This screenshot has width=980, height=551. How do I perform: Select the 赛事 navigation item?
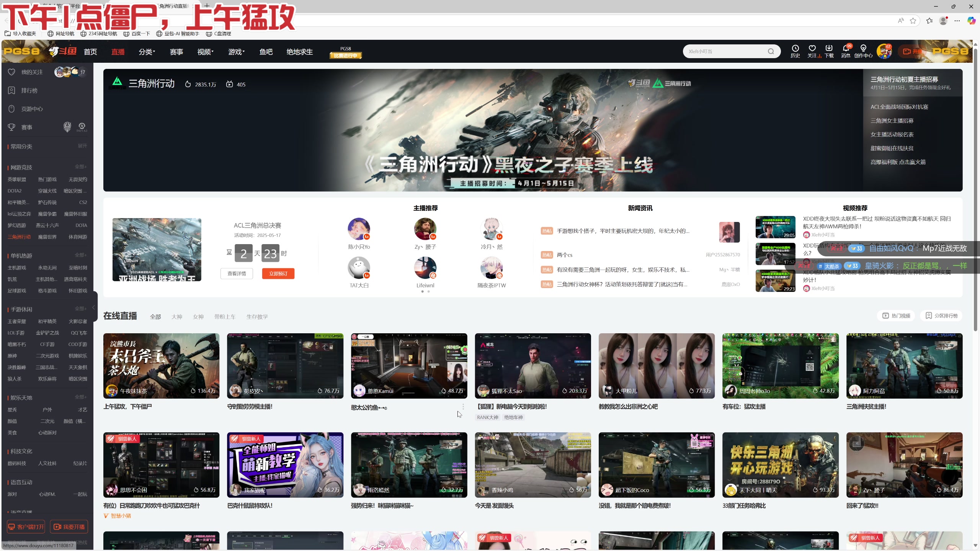pyautogui.click(x=176, y=52)
